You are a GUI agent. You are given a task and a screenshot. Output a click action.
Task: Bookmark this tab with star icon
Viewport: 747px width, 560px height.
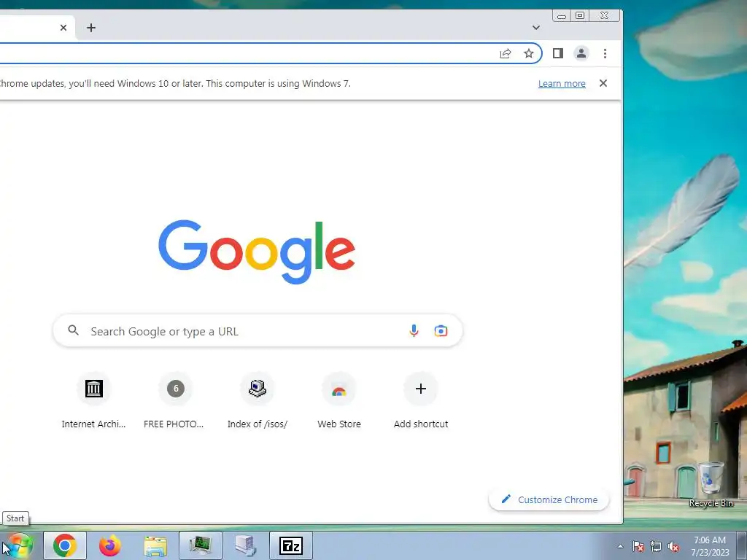(529, 53)
